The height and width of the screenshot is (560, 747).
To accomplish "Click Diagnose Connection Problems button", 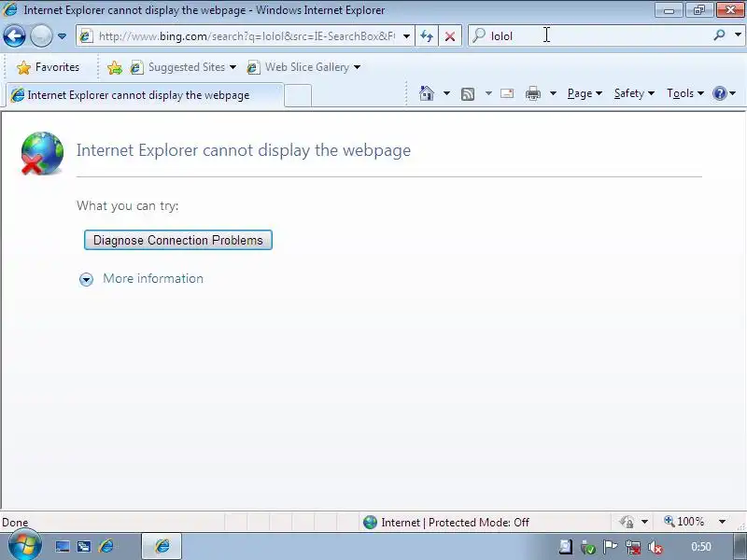I will coord(178,240).
